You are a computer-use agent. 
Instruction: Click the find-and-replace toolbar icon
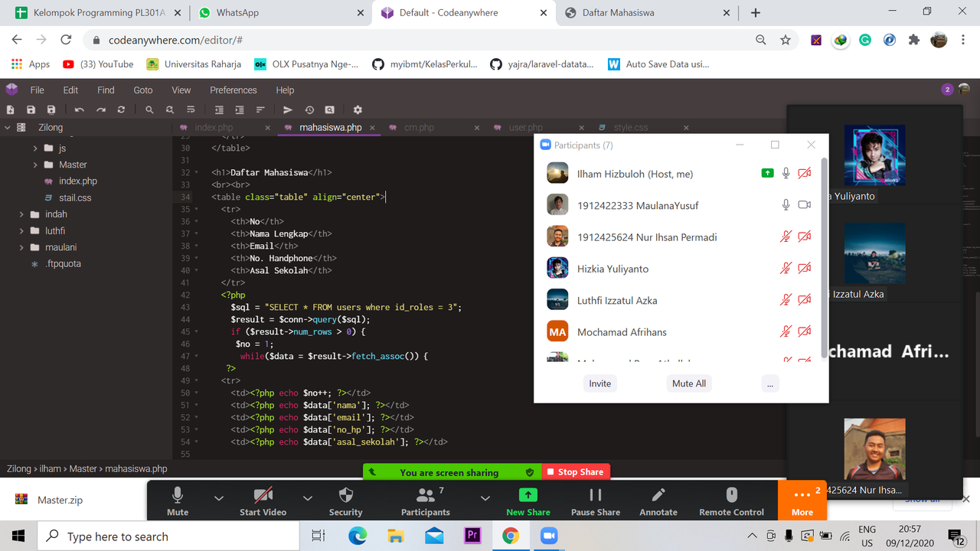(x=170, y=110)
